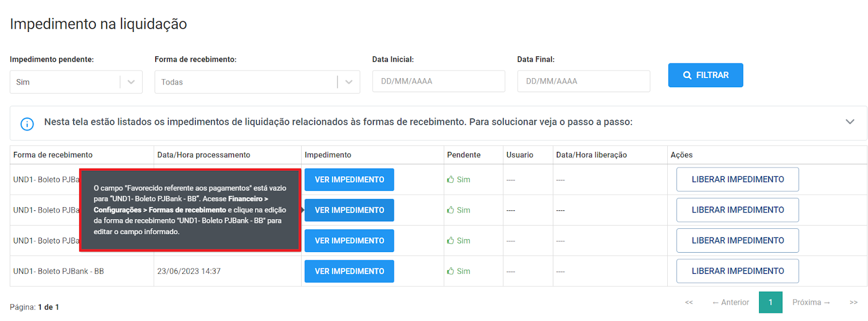Expand the passo a passo banner chevron

[850, 122]
